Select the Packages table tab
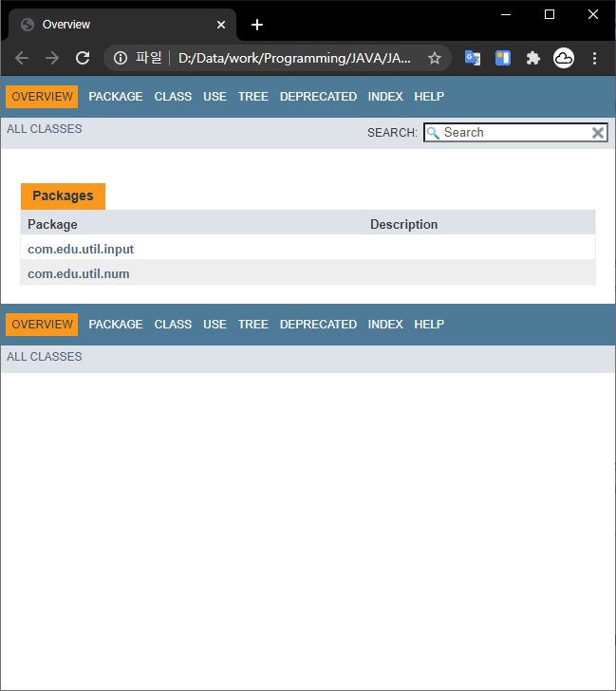 pyautogui.click(x=63, y=196)
